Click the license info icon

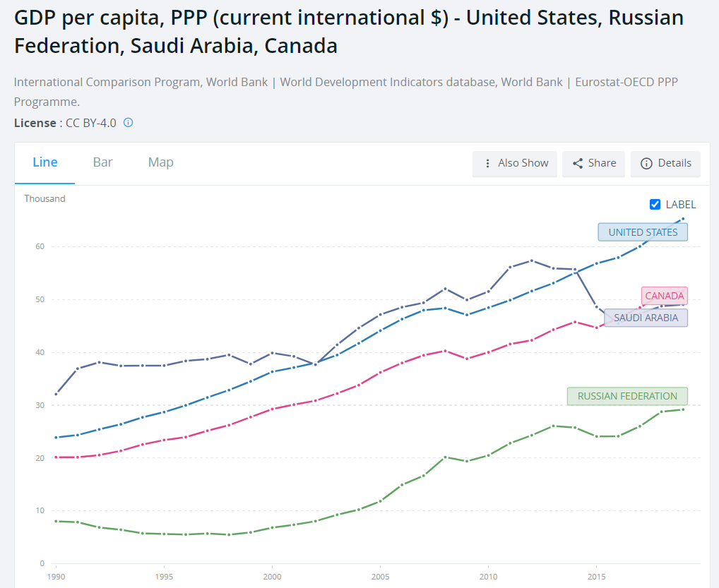click(128, 122)
